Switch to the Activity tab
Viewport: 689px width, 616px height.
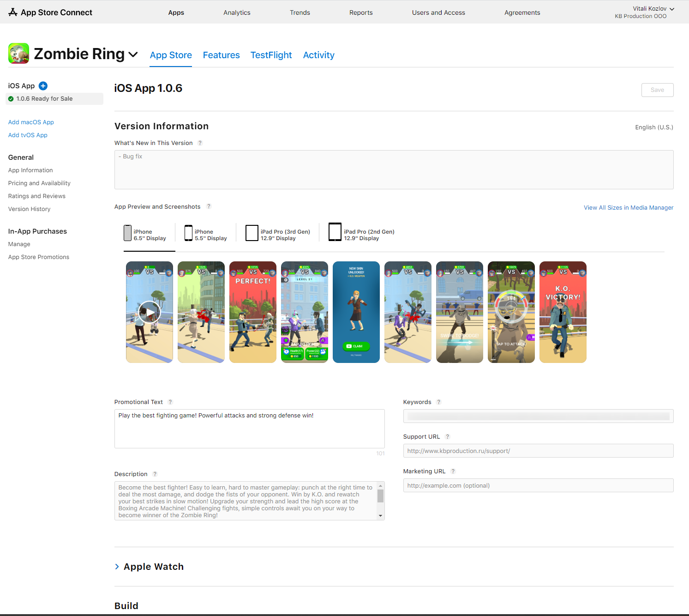pos(319,55)
